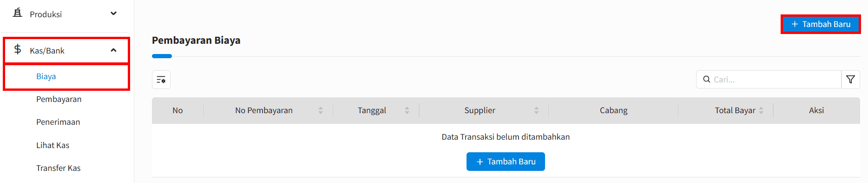Viewport: 868px width, 183px height.
Task: Click the Produksi factory icon
Action: 18,13
